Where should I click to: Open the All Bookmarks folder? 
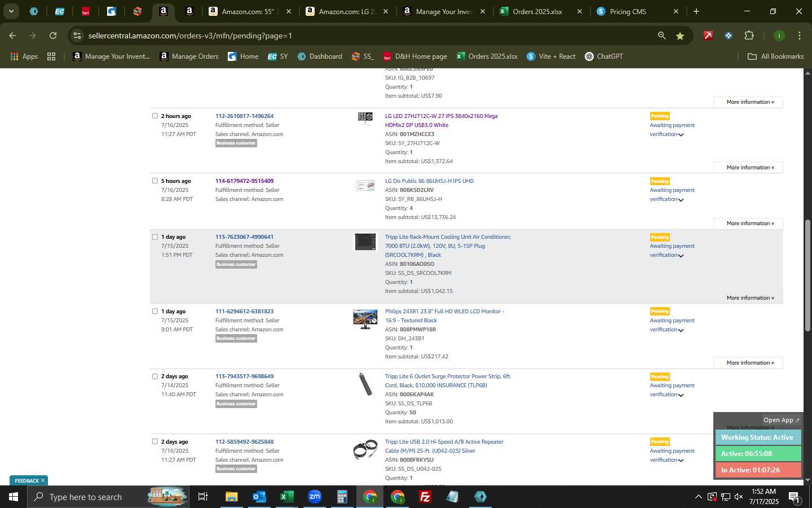click(x=775, y=56)
